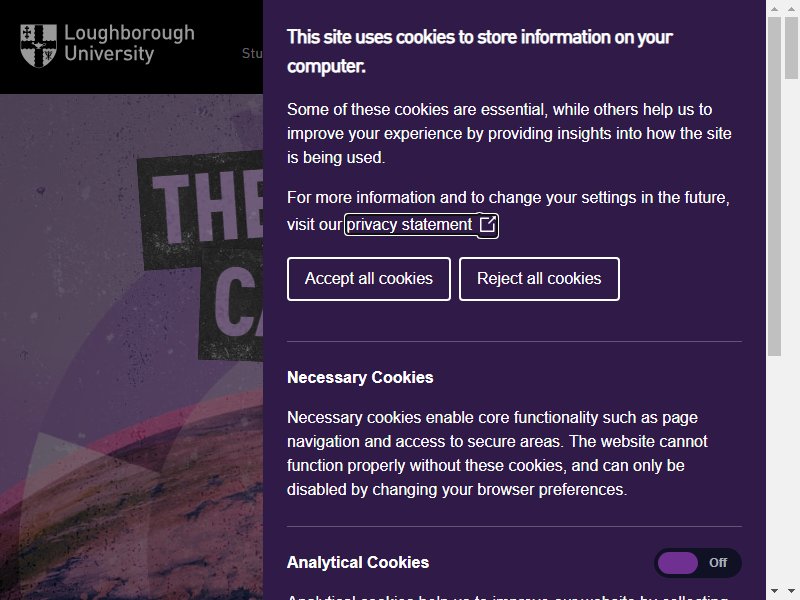Viewport: 800px width, 600px height.
Task: Click the 'THE' poster text in hero image
Action: click(208, 207)
